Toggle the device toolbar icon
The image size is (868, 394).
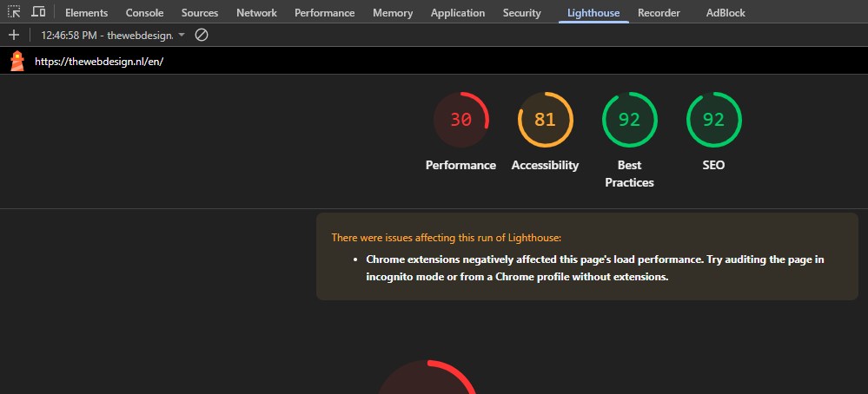coord(38,11)
